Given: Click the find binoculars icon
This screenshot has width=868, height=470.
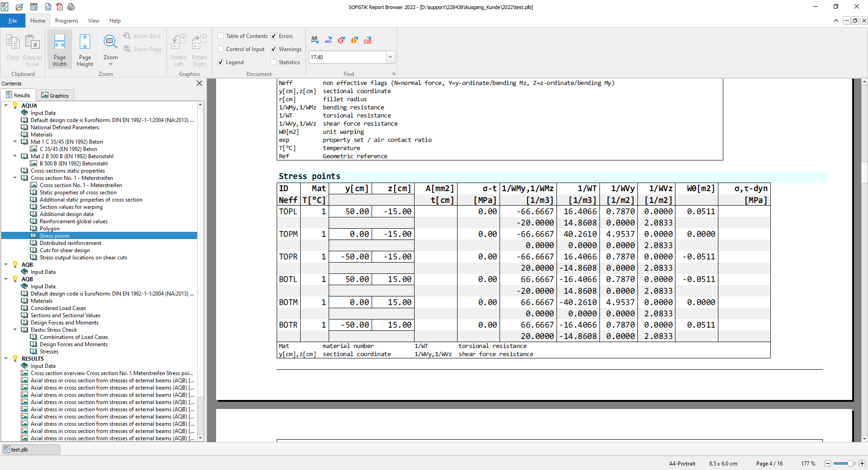Looking at the screenshot, I should (315, 40).
